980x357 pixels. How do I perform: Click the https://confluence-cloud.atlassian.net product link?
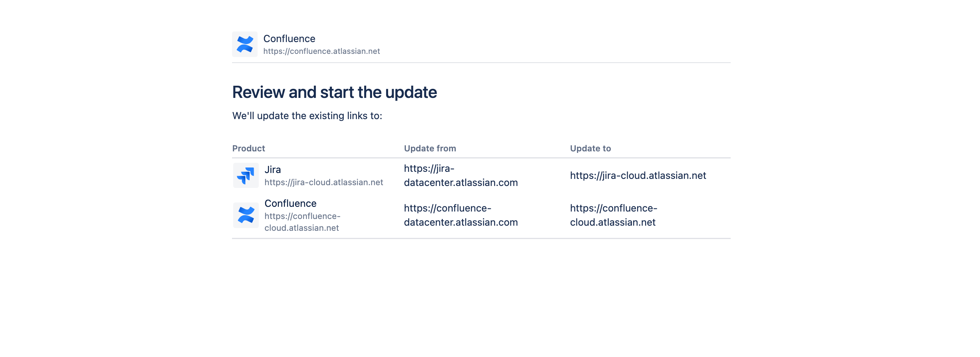[x=302, y=222]
